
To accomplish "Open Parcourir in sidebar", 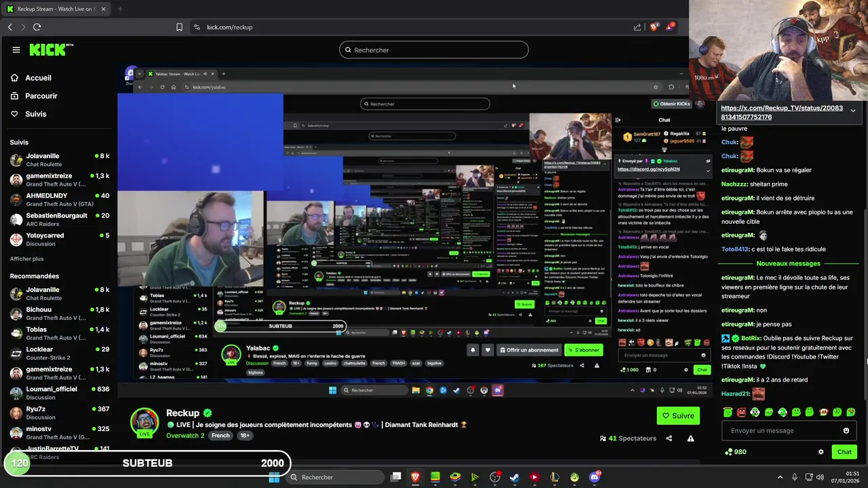I will coord(34,96).
